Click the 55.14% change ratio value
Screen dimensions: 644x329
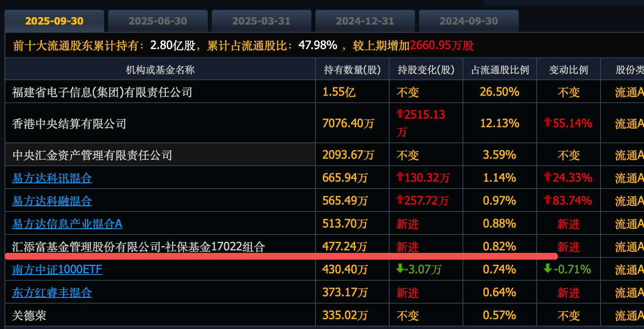[568, 123]
